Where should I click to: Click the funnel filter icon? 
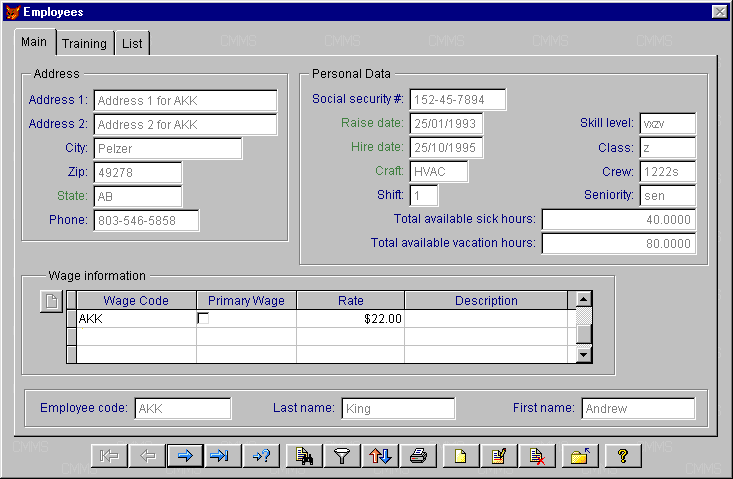click(x=343, y=456)
